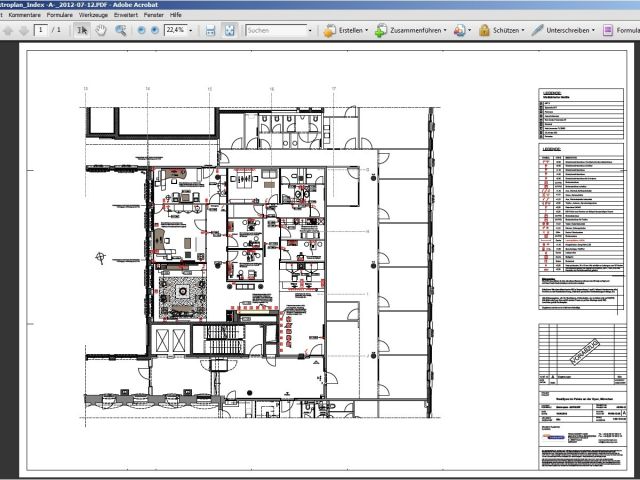Open the Werkzeuge menu

pyautogui.click(x=94, y=16)
